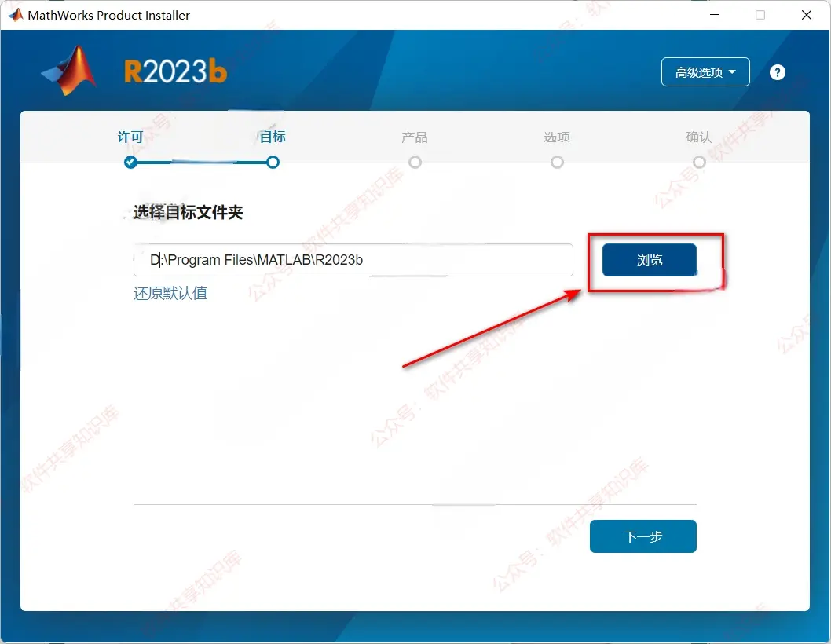Click the R2023b version text

175,71
